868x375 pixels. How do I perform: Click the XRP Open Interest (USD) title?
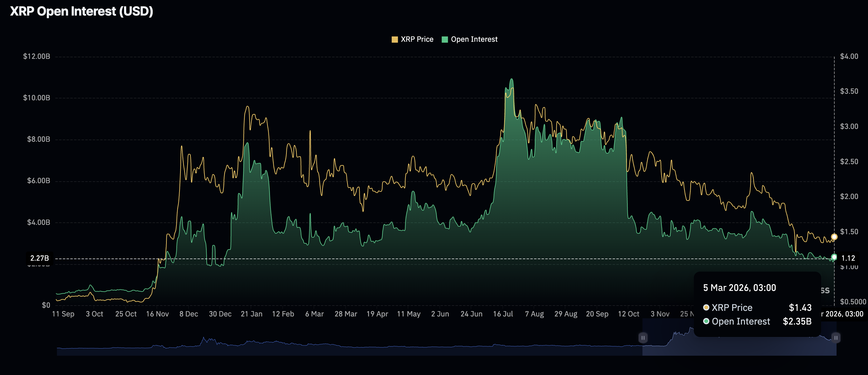click(x=82, y=12)
